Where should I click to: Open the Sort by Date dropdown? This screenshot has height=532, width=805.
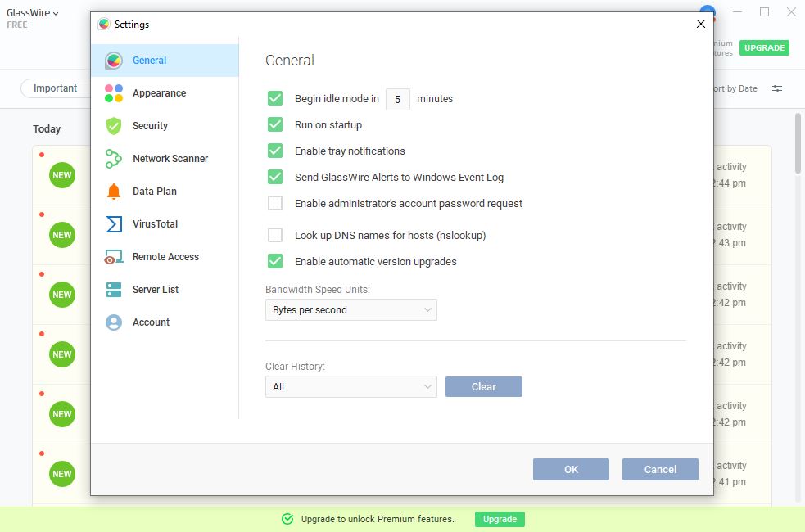click(x=735, y=88)
